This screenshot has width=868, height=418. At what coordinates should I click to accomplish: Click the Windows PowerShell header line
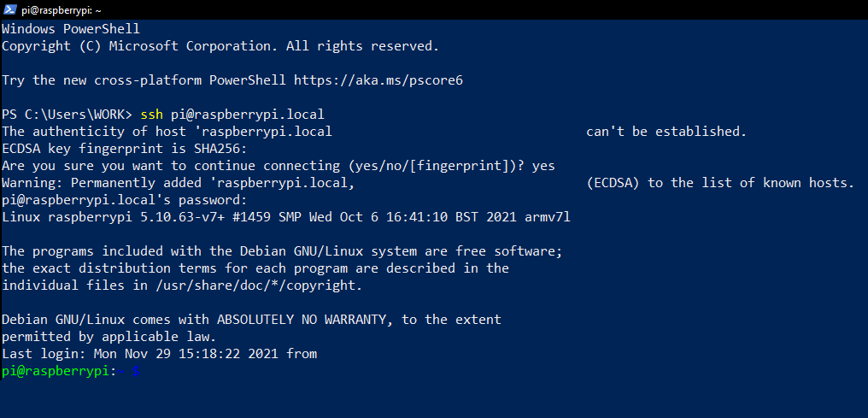pyautogui.click(x=71, y=29)
